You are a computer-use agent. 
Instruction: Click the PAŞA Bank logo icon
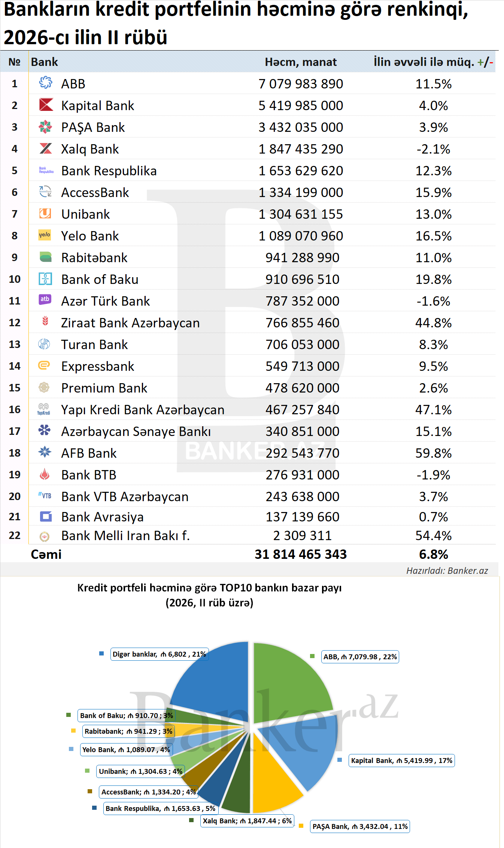click(45, 127)
